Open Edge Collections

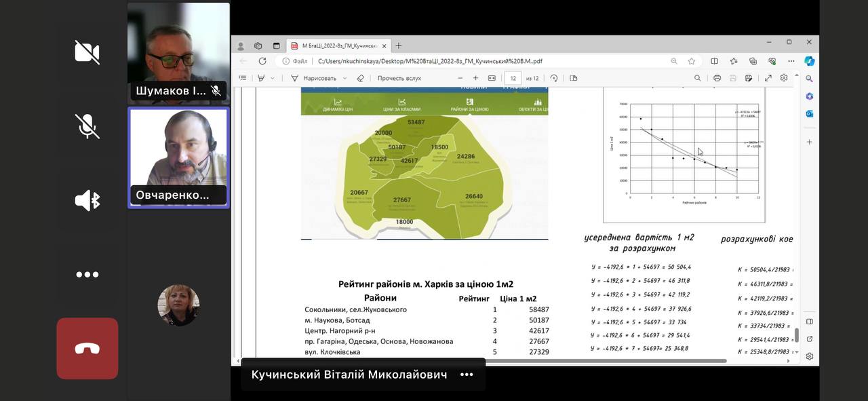(x=753, y=61)
